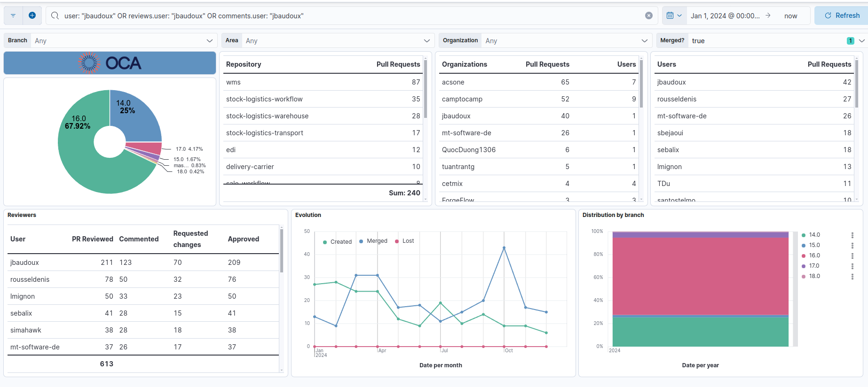This screenshot has height=387, width=868.
Task: Click the 15.0 legend color dot
Action: 804,246
